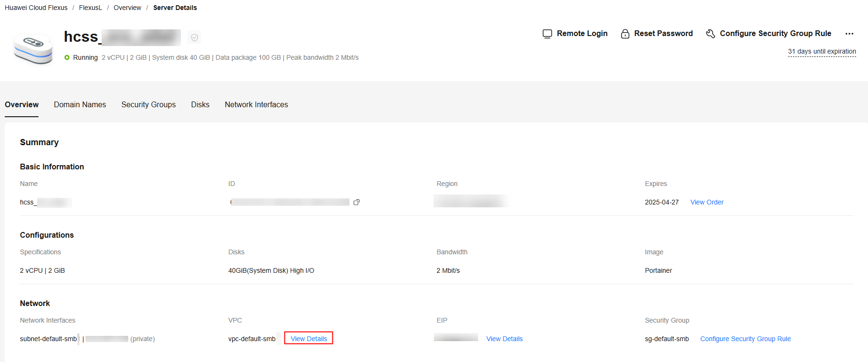Image resolution: width=868 pixels, height=362 pixels.
Task: Click the shield icon next to server name
Action: click(x=195, y=37)
